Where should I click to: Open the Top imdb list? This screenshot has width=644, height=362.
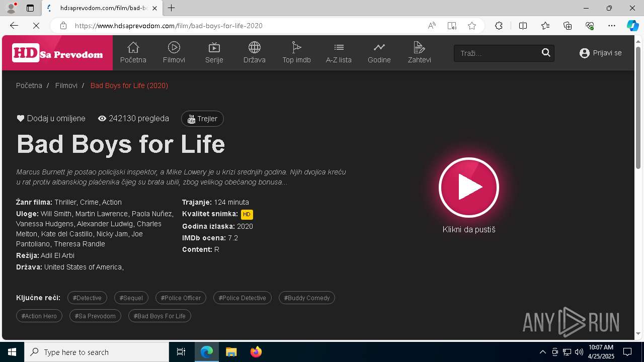coord(296,52)
